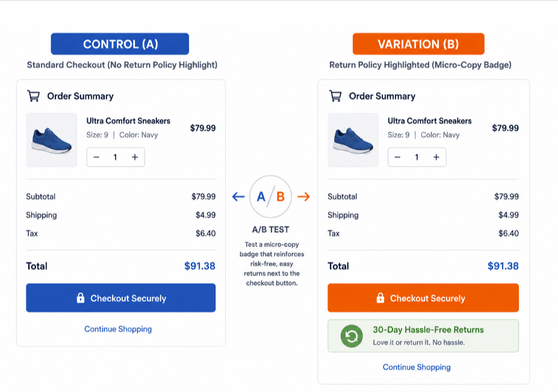558x392 pixels.
Task: Click Continue Shopping link in Variation panel
Action: (x=417, y=367)
